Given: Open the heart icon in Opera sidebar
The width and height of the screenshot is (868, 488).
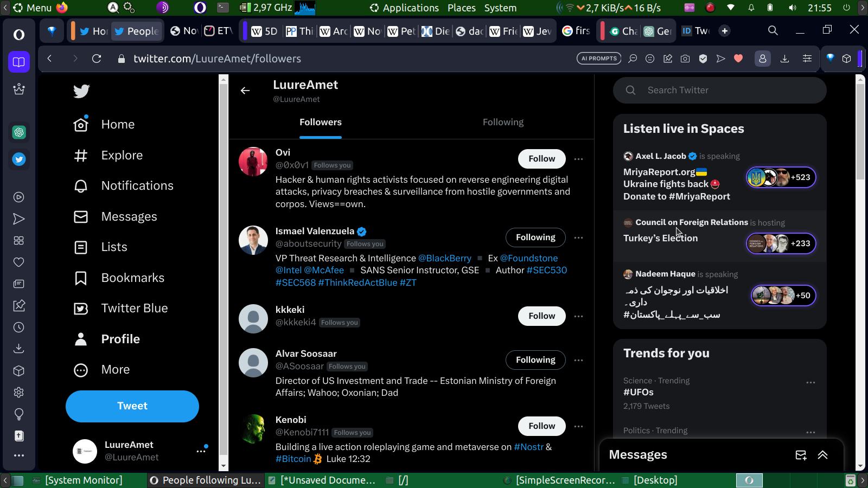Looking at the screenshot, I should click(19, 262).
